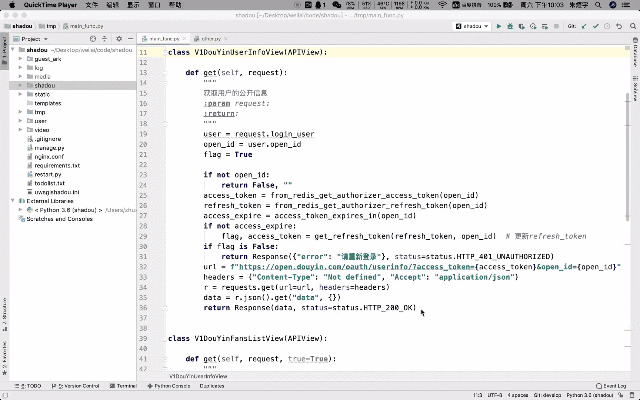The height and width of the screenshot is (400, 640).
Task: Click the concurrency diagram run icon
Action: pyautogui.click(x=544, y=26)
